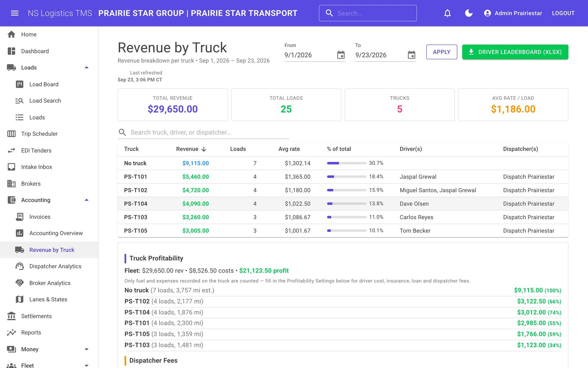This screenshot has width=588, height=368.
Task: Click LOGOUT
Action: (x=563, y=13)
